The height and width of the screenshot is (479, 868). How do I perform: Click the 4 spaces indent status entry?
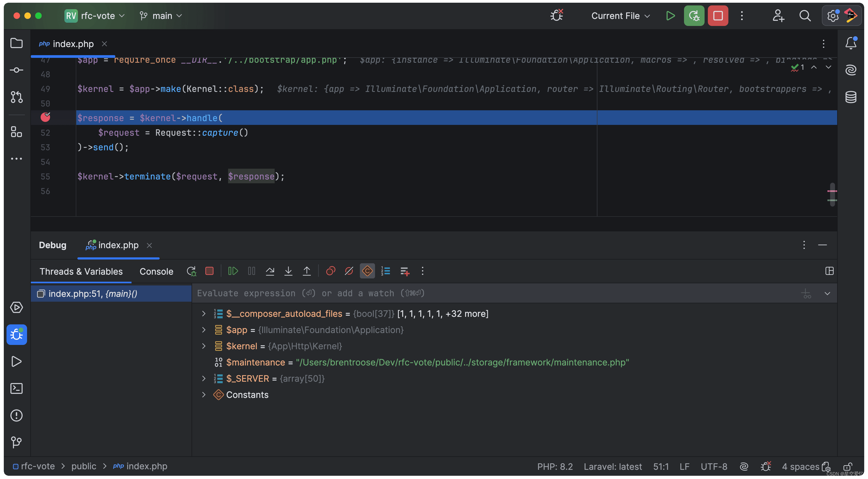coord(800,467)
